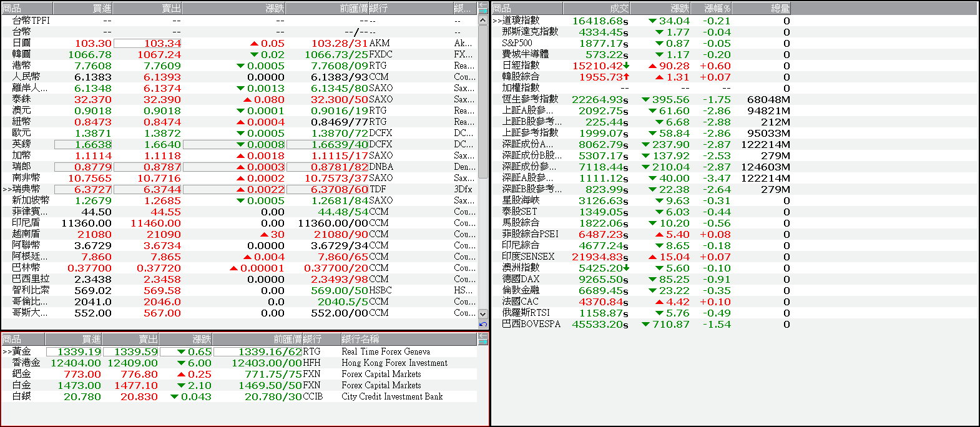The width and height of the screenshot is (980, 427).
Task: Select the 巴西里拉 currency row
Action: coord(239,279)
